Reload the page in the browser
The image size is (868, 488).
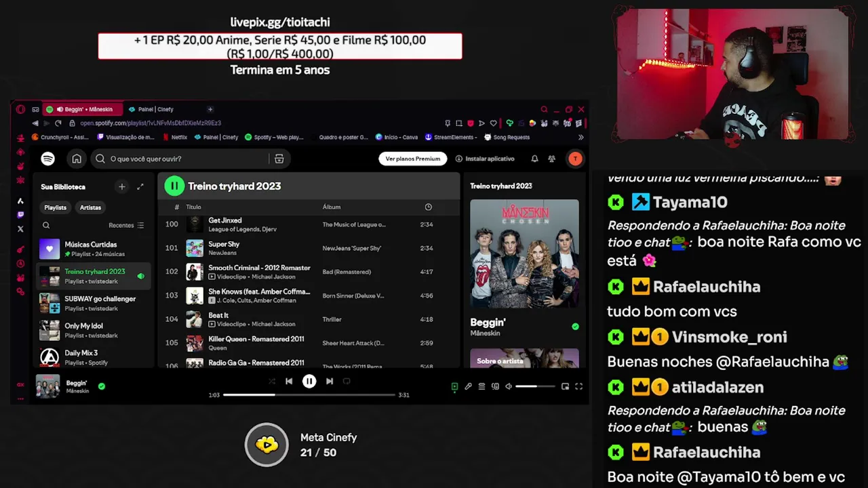[x=58, y=123]
